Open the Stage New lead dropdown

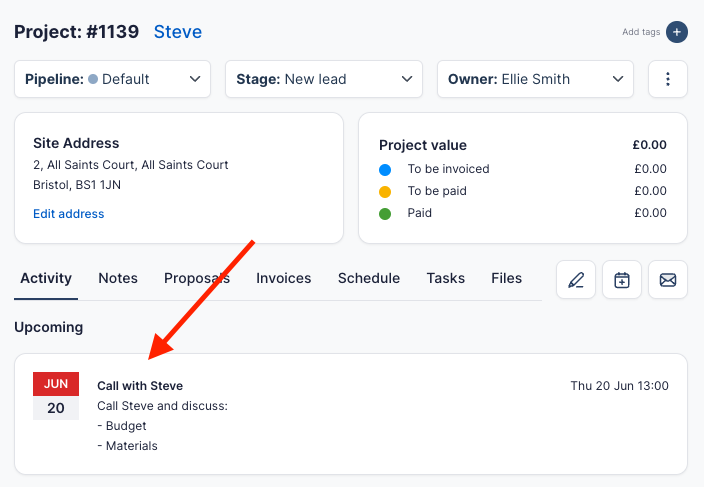[323, 80]
